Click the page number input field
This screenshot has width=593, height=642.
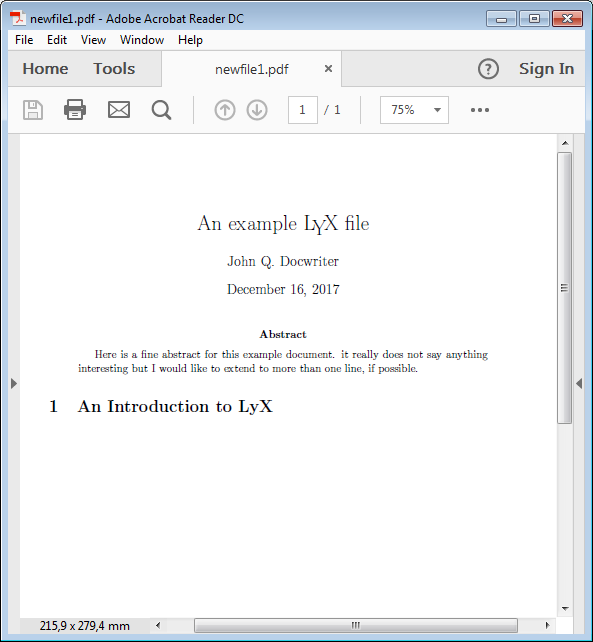[303, 110]
